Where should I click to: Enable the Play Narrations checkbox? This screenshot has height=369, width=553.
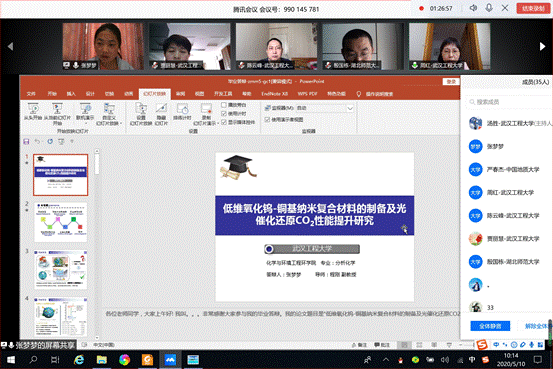point(224,105)
